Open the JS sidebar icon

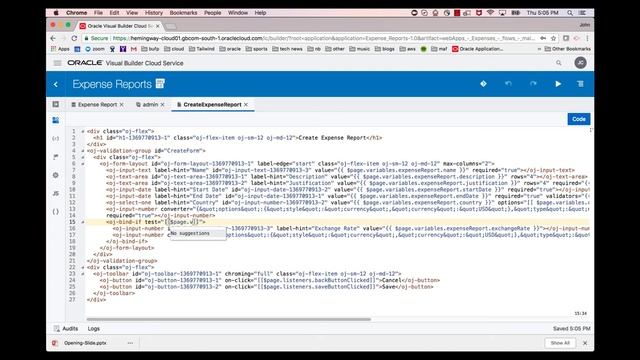(x=56, y=193)
